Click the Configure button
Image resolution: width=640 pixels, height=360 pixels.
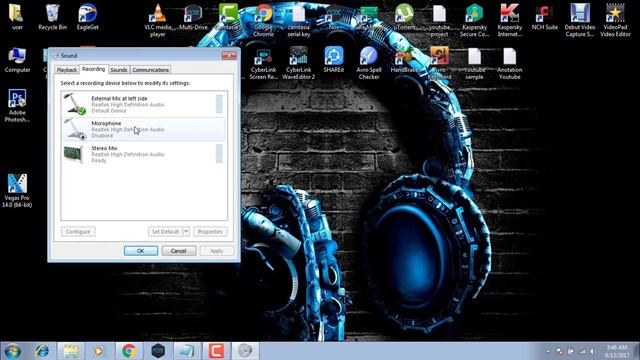[78, 231]
